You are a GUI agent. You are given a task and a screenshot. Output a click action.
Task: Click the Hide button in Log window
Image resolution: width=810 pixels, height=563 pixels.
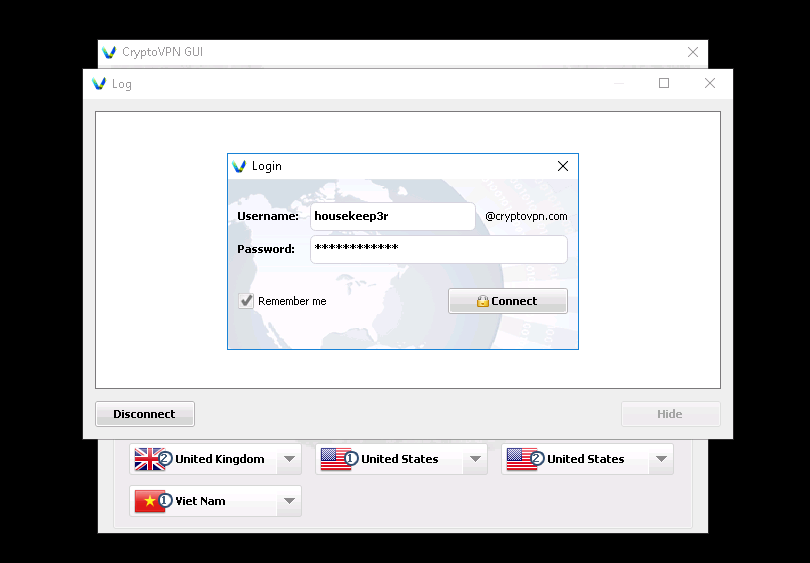670,414
